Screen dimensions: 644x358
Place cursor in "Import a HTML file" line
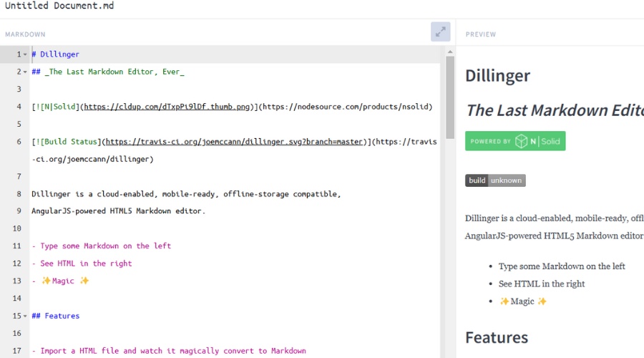pos(172,351)
